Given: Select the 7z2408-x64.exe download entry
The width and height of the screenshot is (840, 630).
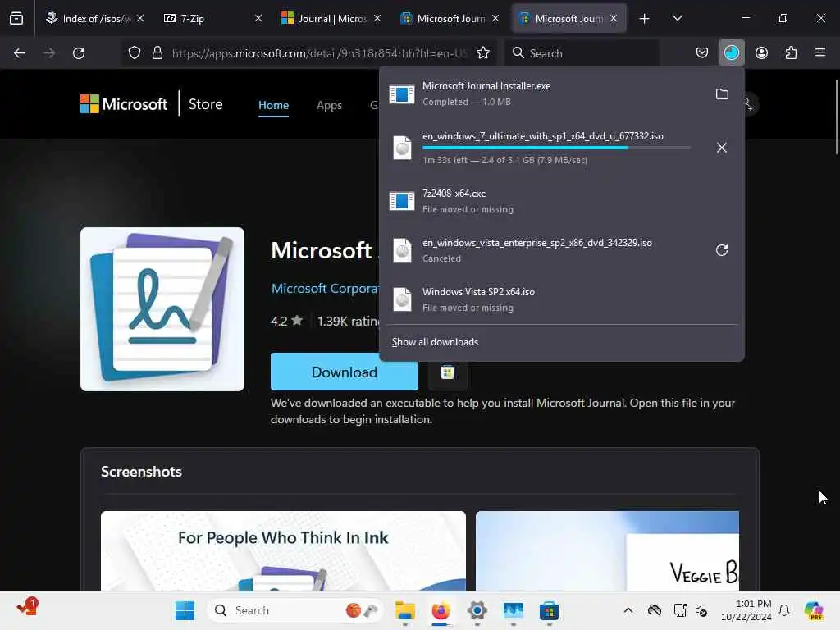Looking at the screenshot, I should click(x=561, y=202).
